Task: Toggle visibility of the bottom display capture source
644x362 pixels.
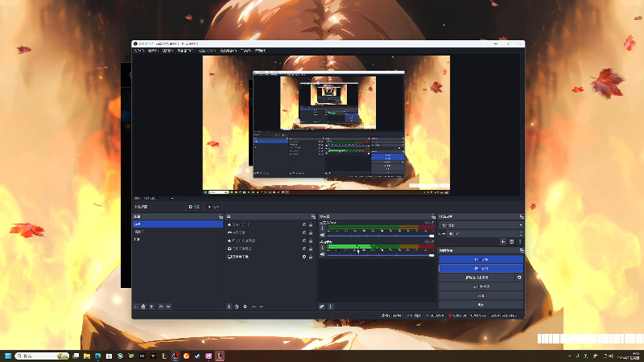Action: pyautogui.click(x=304, y=257)
